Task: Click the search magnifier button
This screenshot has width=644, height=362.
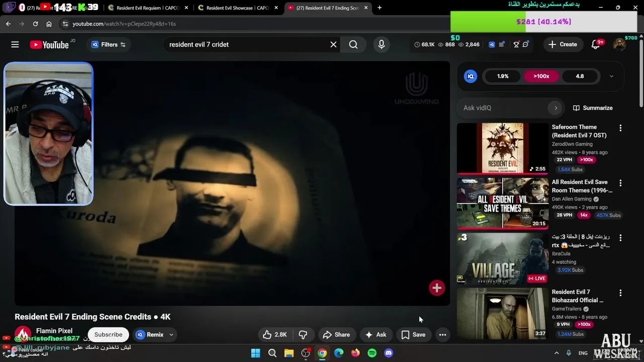Action: [x=354, y=45]
